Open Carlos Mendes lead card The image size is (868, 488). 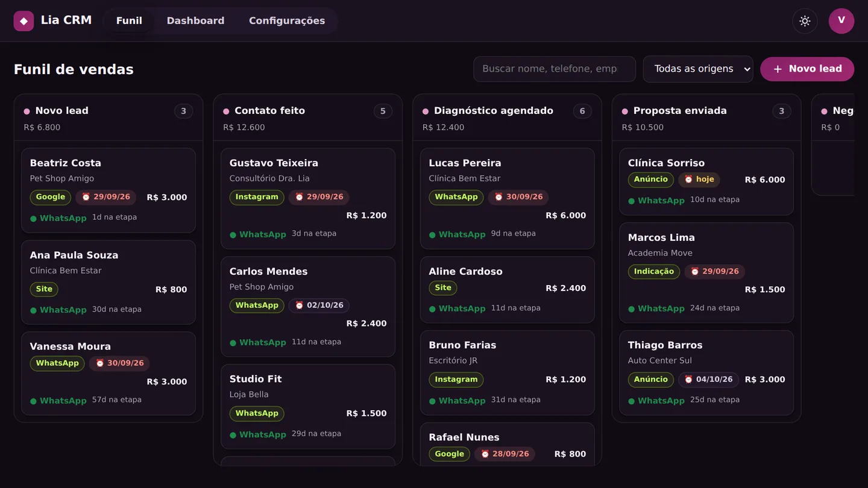(x=308, y=307)
